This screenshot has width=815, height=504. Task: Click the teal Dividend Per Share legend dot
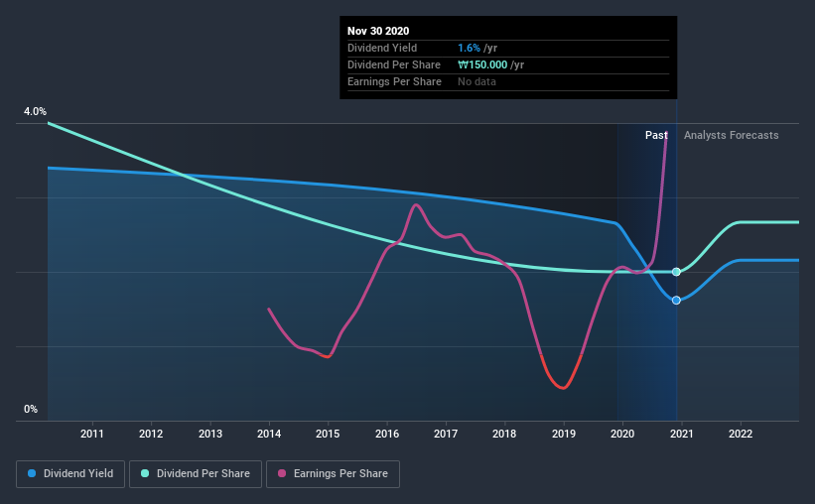pyautogui.click(x=145, y=473)
